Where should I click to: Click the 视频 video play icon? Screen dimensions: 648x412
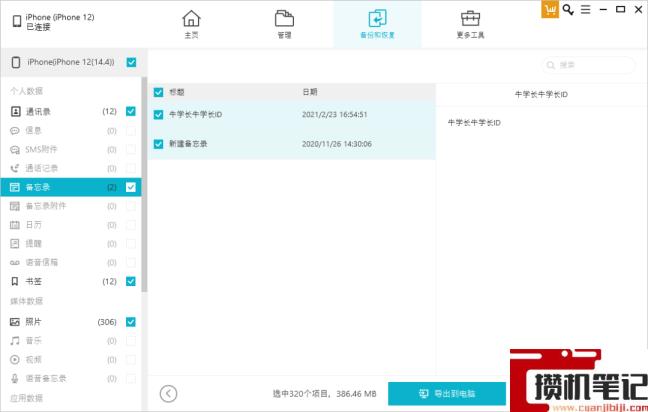(15, 360)
